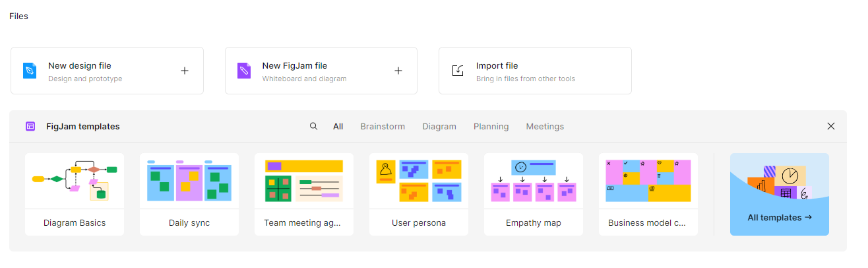Image resolution: width=868 pixels, height=268 pixels.
Task: Click the Files heading
Action: click(18, 16)
